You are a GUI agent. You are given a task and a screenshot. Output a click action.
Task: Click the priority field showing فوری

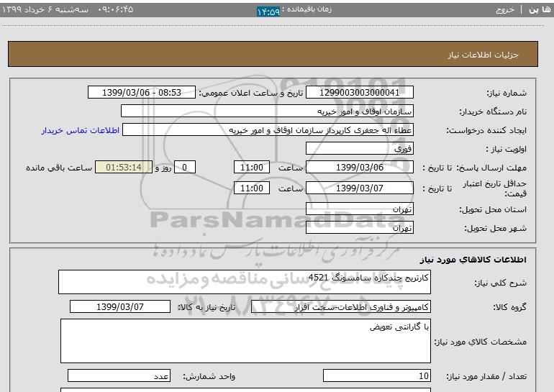pyautogui.click(x=359, y=148)
